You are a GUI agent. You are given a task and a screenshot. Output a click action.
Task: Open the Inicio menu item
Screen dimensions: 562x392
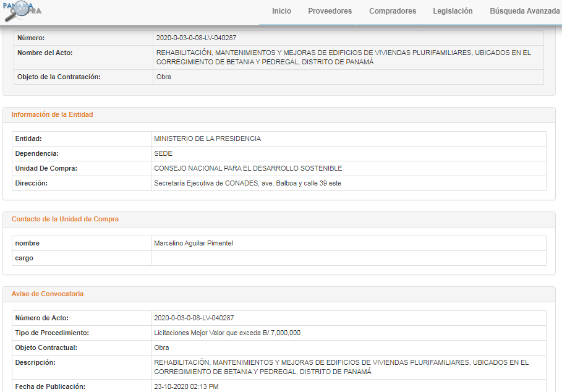[281, 11]
